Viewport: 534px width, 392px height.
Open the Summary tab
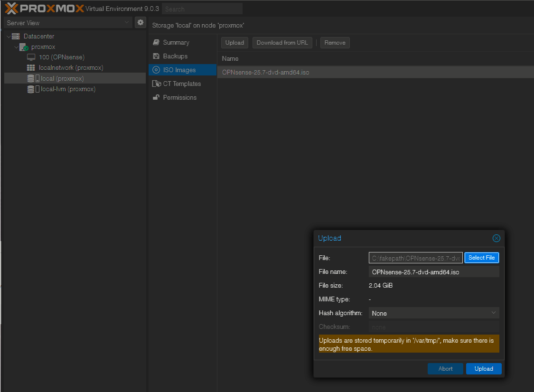183,43
